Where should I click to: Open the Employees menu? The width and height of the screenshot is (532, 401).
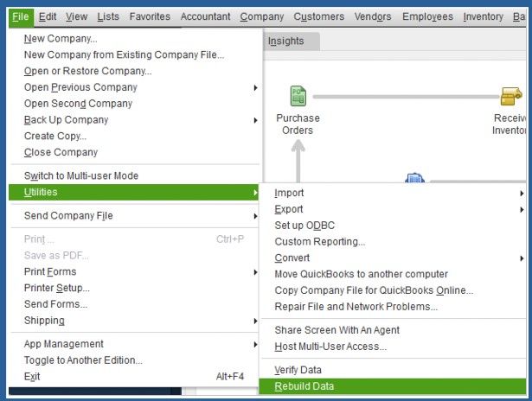[427, 16]
